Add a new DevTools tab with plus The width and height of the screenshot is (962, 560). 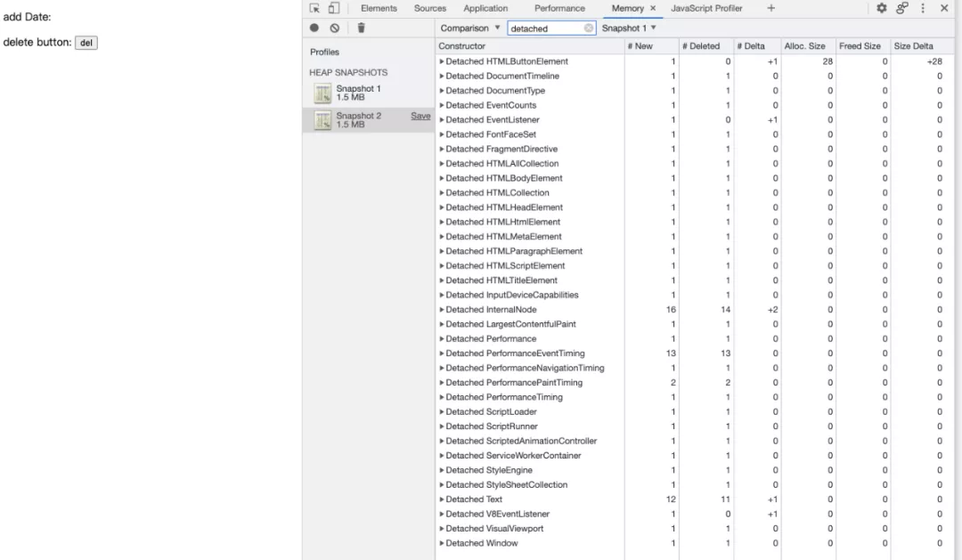click(771, 8)
